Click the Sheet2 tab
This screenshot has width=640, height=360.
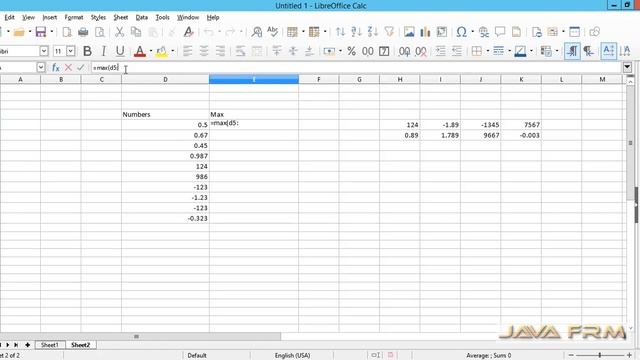80,345
